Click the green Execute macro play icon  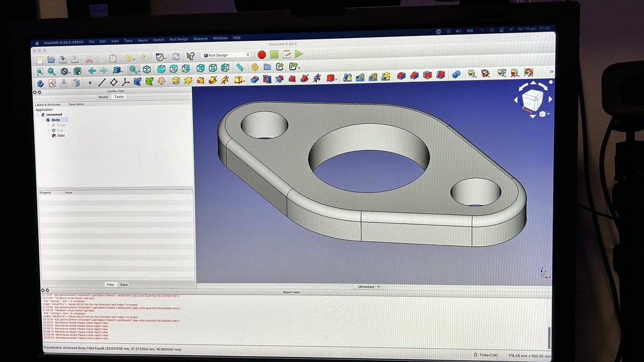click(299, 54)
